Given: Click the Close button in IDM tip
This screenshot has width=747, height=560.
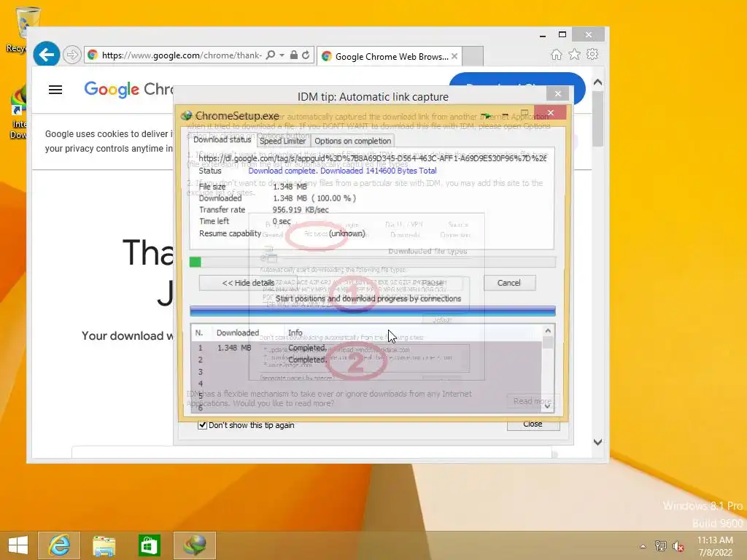Looking at the screenshot, I should (533, 424).
